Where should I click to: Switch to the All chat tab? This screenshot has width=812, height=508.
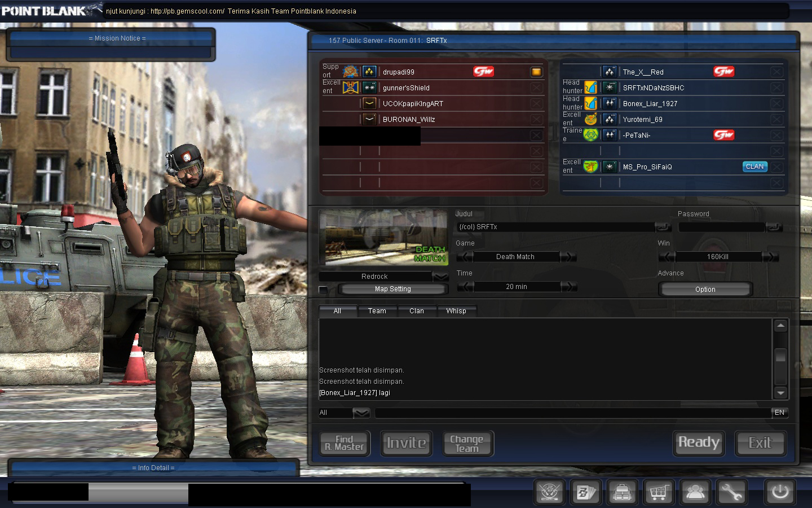point(337,311)
